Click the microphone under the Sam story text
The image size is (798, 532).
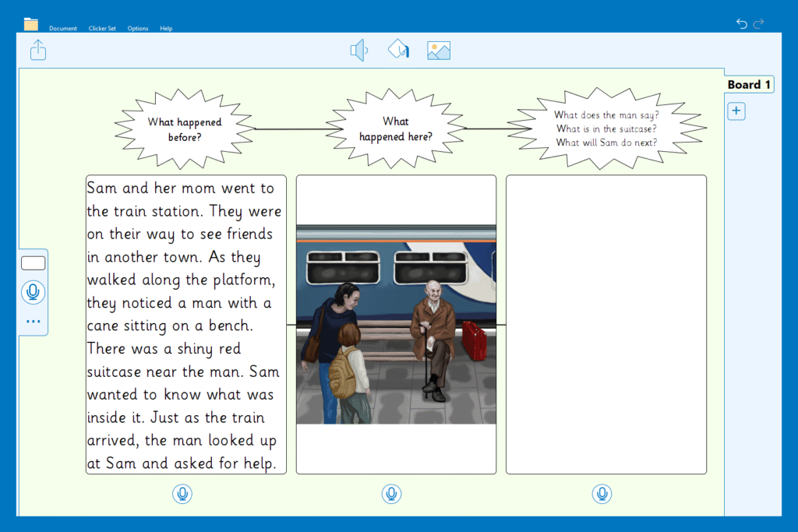pyautogui.click(x=182, y=493)
